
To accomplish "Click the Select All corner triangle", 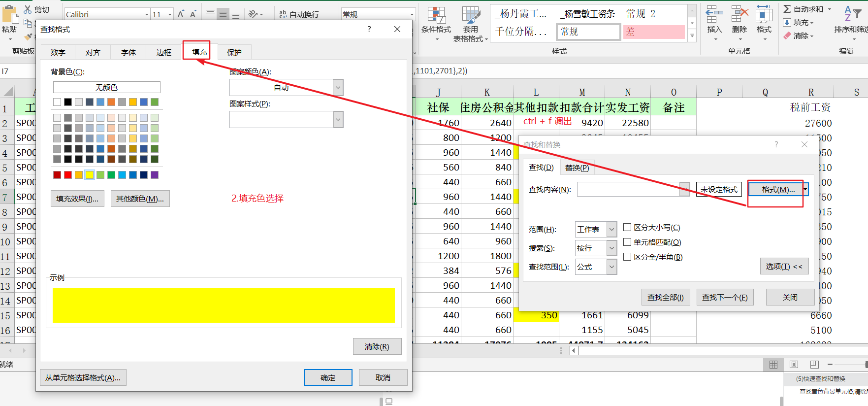I will 8,92.
